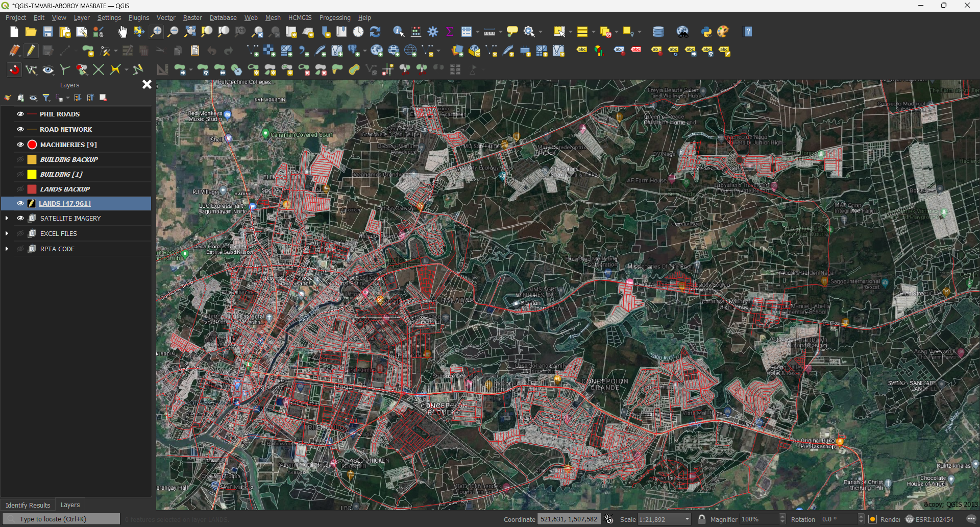Image resolution: width=980 pixels, height=527 pixels.
Task: Click the Paste Features clipboard icon
Action: [x=195, y=51]
